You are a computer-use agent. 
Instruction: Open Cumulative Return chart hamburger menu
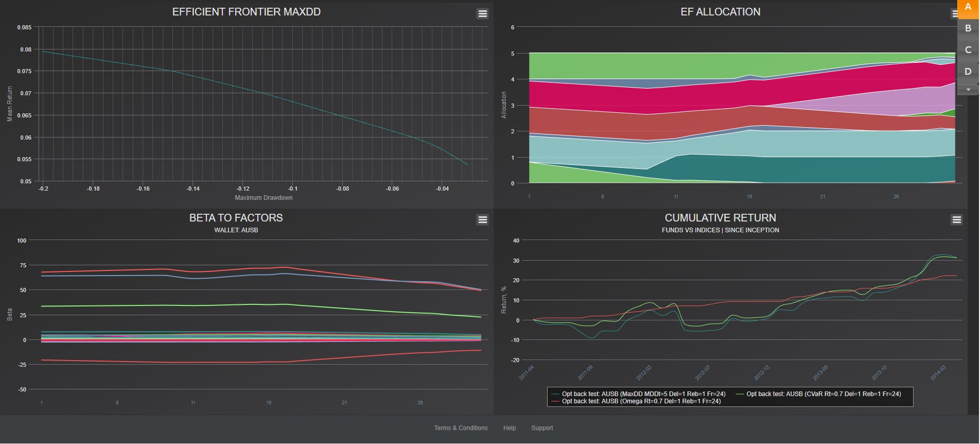(956, 220)
